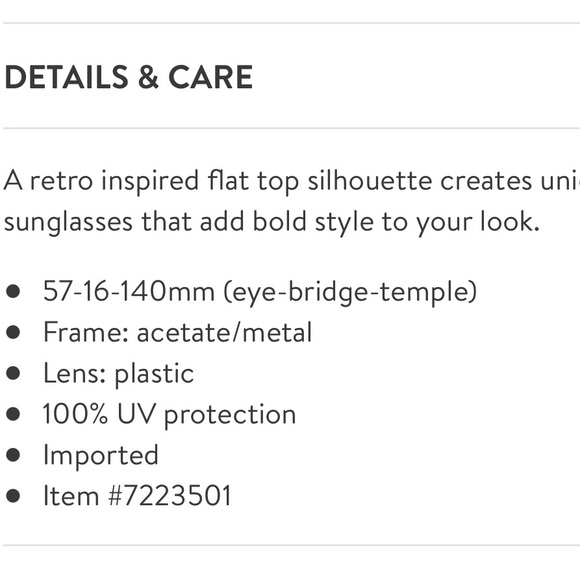Click the bullet dot beside 100% UV protection
This screenshot has height=580, width=580.
coord(13,414)
